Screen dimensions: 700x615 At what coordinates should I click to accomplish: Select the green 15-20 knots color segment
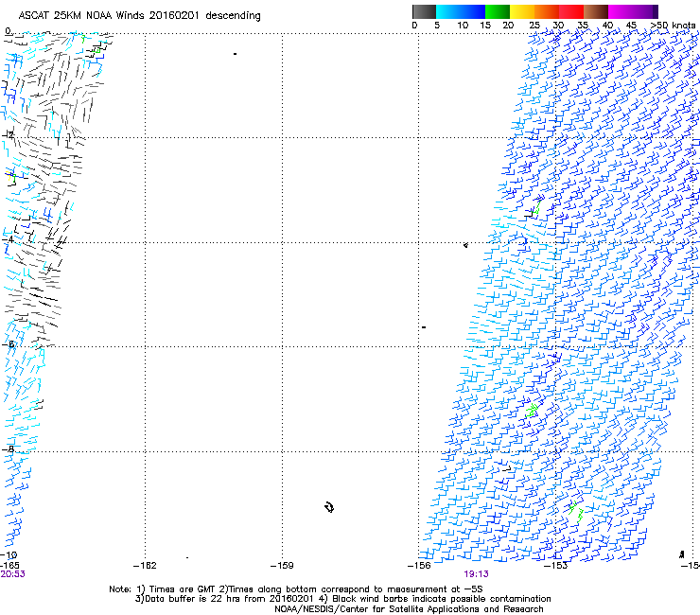(x=498, y=11)
